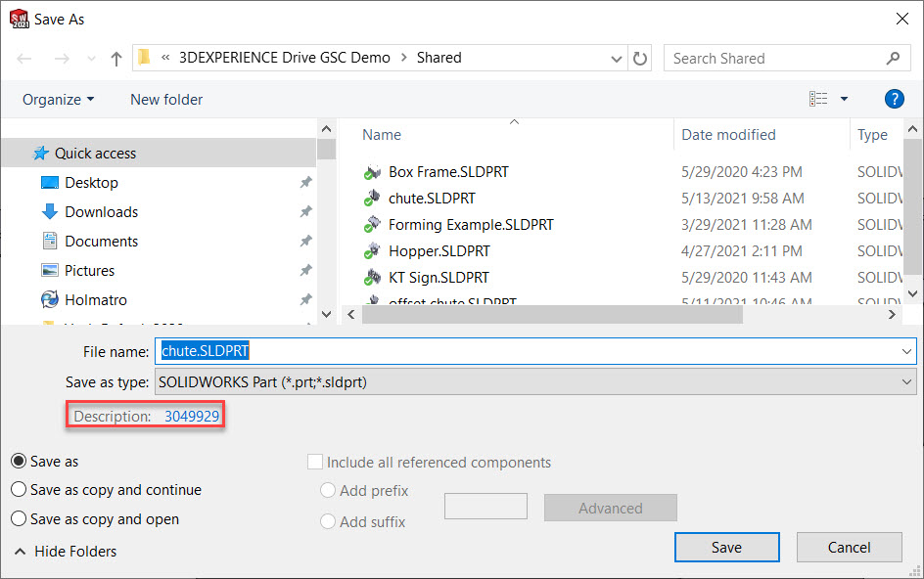Edit the Description value 3049929

coord(192,417)
